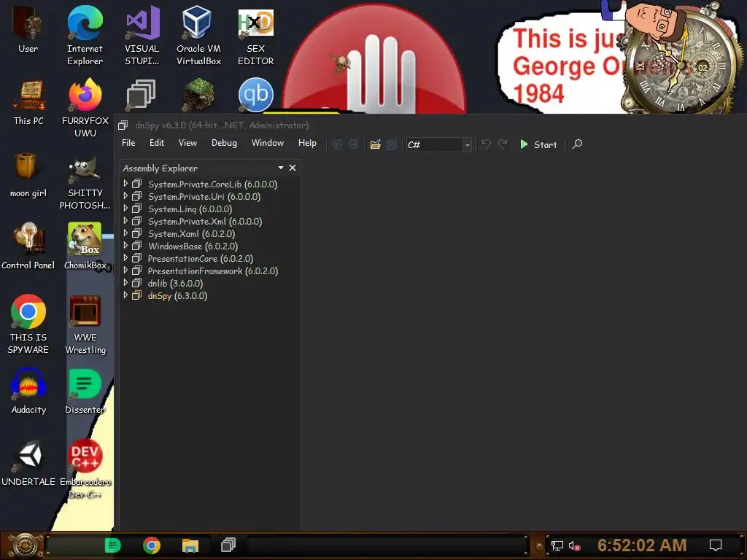
Task: Open UNDERTALE Unity icon
Action: pyautogui.click(x=28, y=463)
